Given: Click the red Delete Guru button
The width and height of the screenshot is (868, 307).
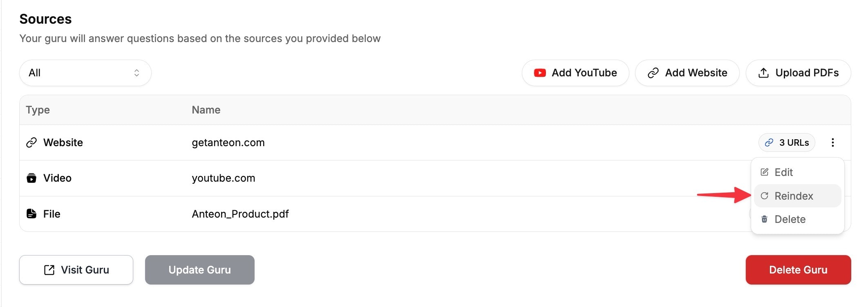Looking at the screenshot, I should pyautogui.click(x=798, y=270).
